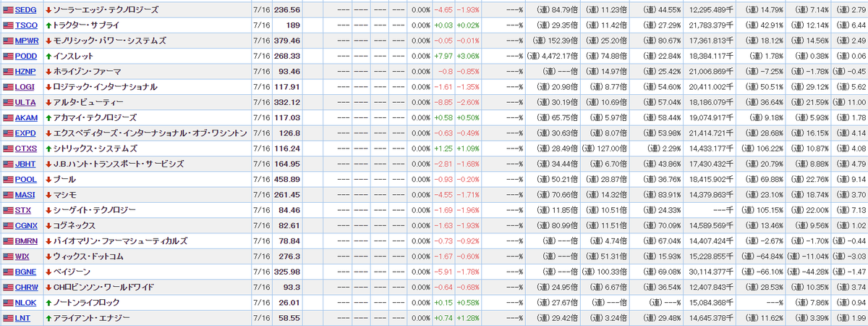The width and height of the screenshot is (868, 326).
Task: Open the SEDG ticker link
Action: coord(25,9)
